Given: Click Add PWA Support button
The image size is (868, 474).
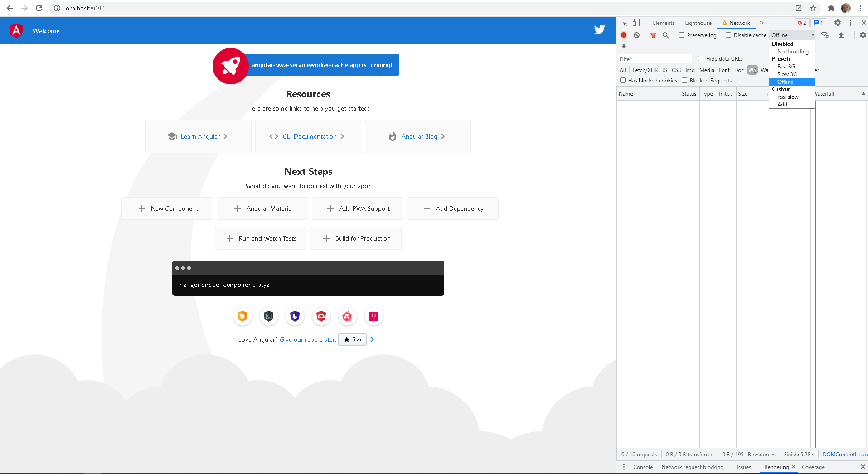Looking at the screenshot, I should [358, 208].
